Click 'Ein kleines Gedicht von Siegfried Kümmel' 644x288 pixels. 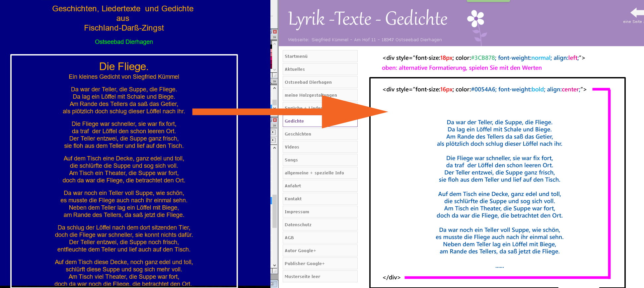(124, 77)
